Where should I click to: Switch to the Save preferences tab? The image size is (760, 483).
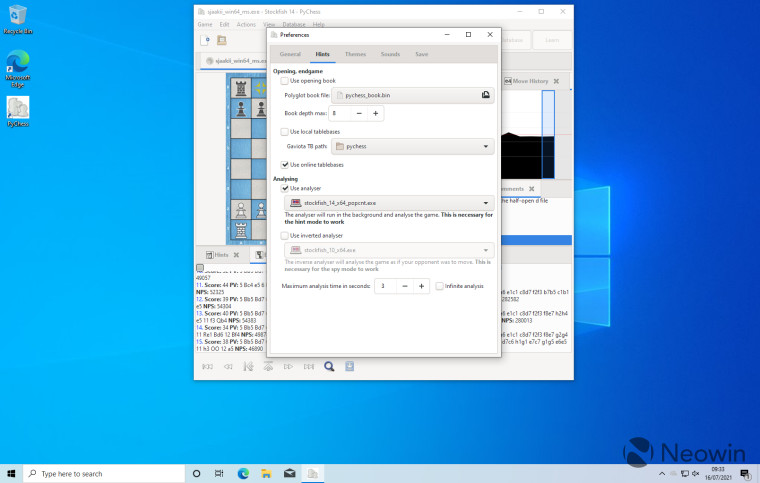pos(421,54)
